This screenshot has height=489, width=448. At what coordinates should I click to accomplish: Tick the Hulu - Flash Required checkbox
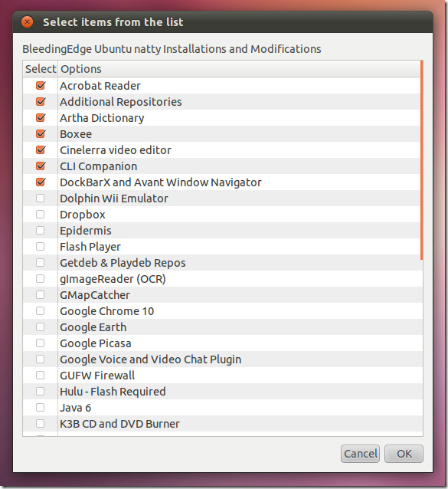click(x=40, y=392)
